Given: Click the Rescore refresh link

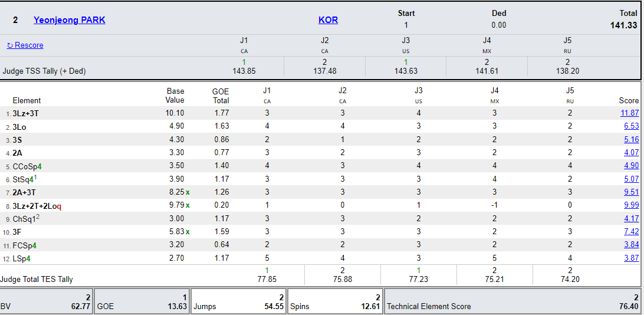Looking at the screenshot, I should (x=25, y=45).
